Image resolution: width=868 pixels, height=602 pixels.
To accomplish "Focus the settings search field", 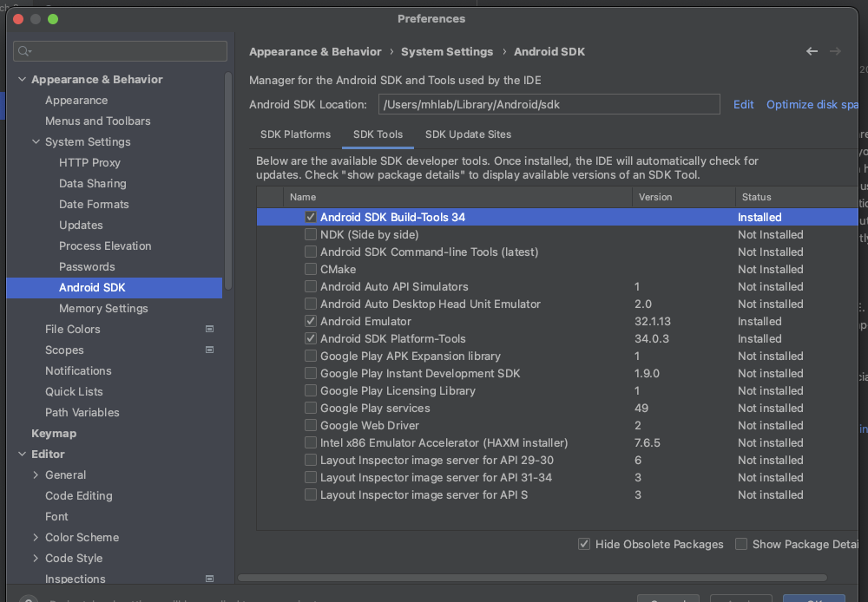I will point(120,51).
